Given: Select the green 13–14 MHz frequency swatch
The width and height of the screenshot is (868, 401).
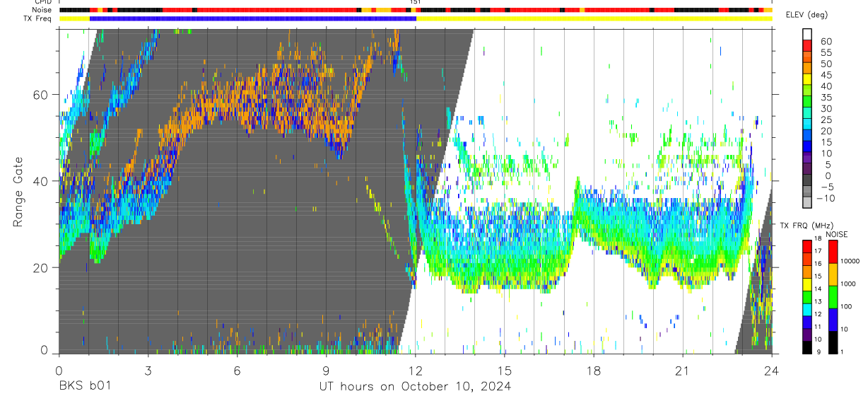Looking at the screenshot, I should 807,297.
